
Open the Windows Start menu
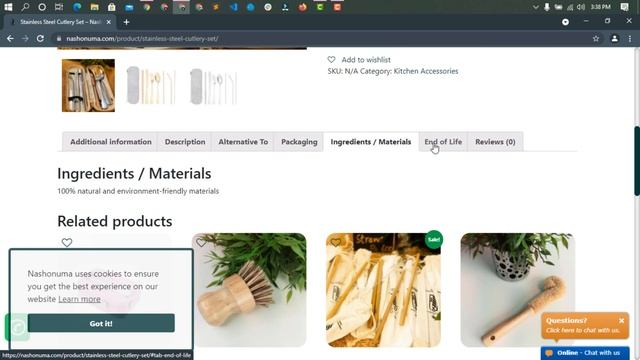pos(8,7)
